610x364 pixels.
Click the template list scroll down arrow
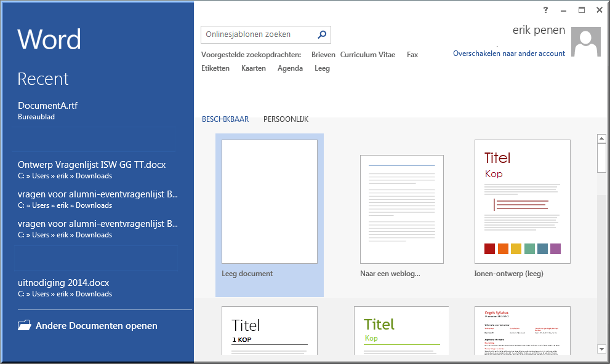[601, 349]
